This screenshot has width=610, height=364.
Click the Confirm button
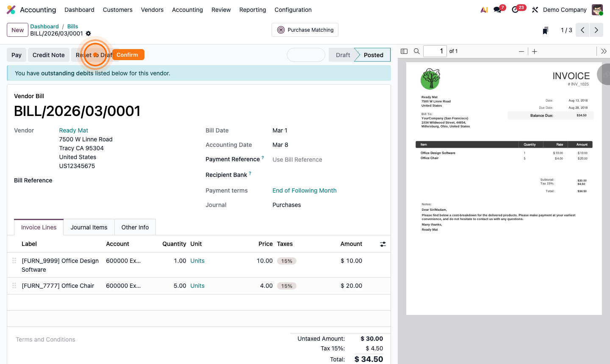coord(128,55)
